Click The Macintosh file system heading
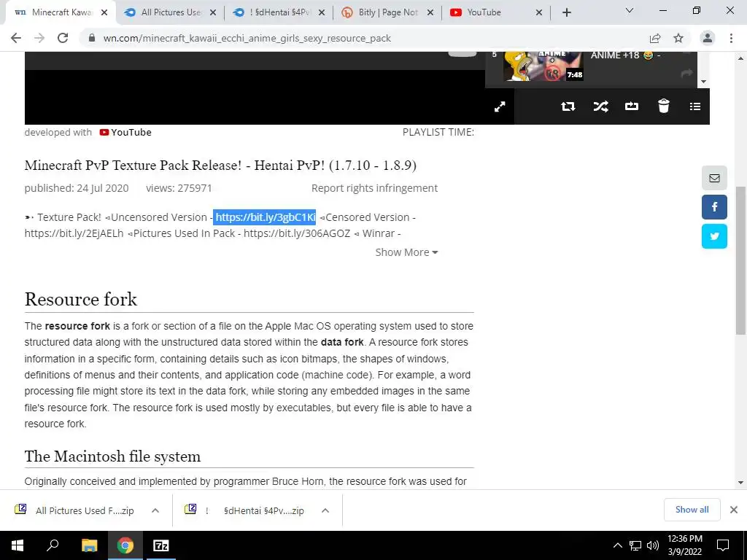This screenshot has width=747, height=560. [112, 456]
